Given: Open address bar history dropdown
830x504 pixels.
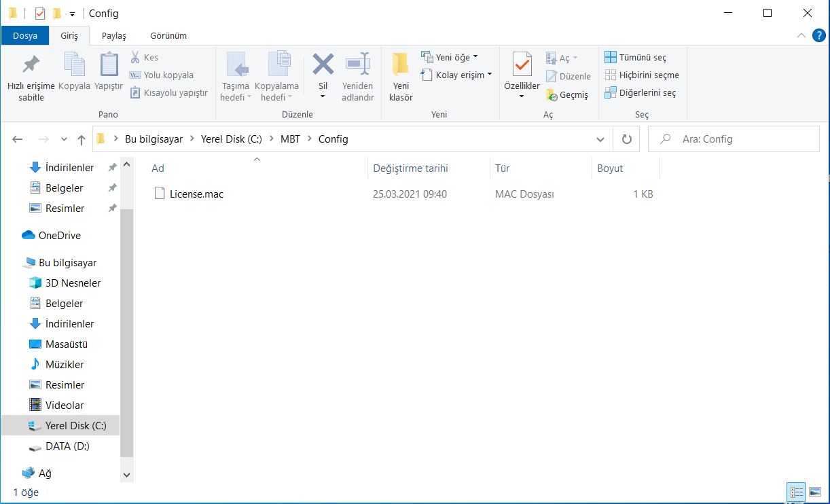Looking at the screenshot, I should pyautogui.click(x=600, y=139).
